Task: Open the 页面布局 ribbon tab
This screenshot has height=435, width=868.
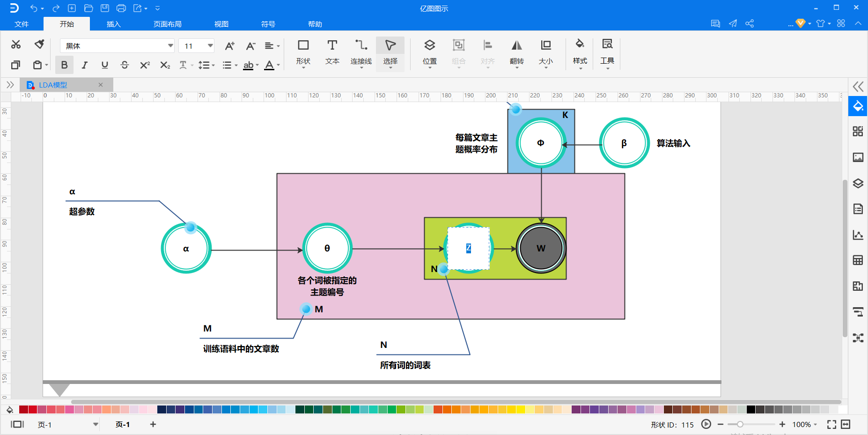Action: [x=167, y=24]
